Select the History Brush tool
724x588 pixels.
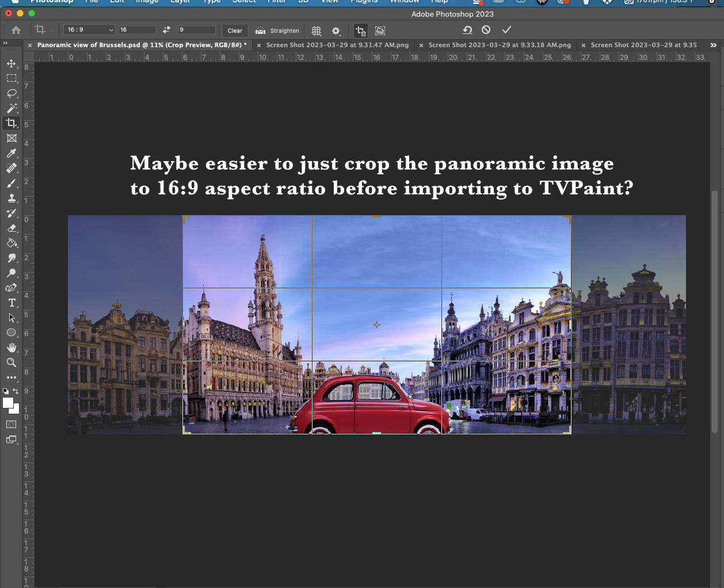(12, 213)
